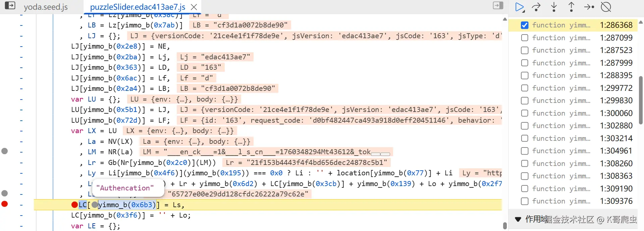Click the Step button
This screenshot has width=644, height=231.
(589, 7)
